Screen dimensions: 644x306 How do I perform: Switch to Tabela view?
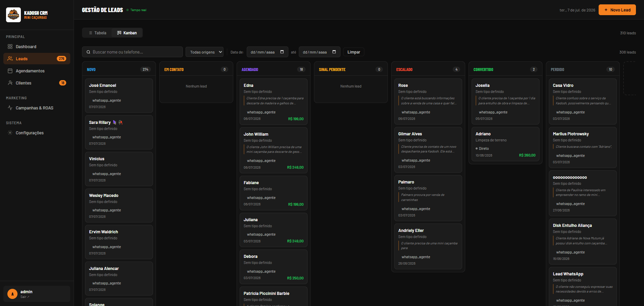pos(97,33)
